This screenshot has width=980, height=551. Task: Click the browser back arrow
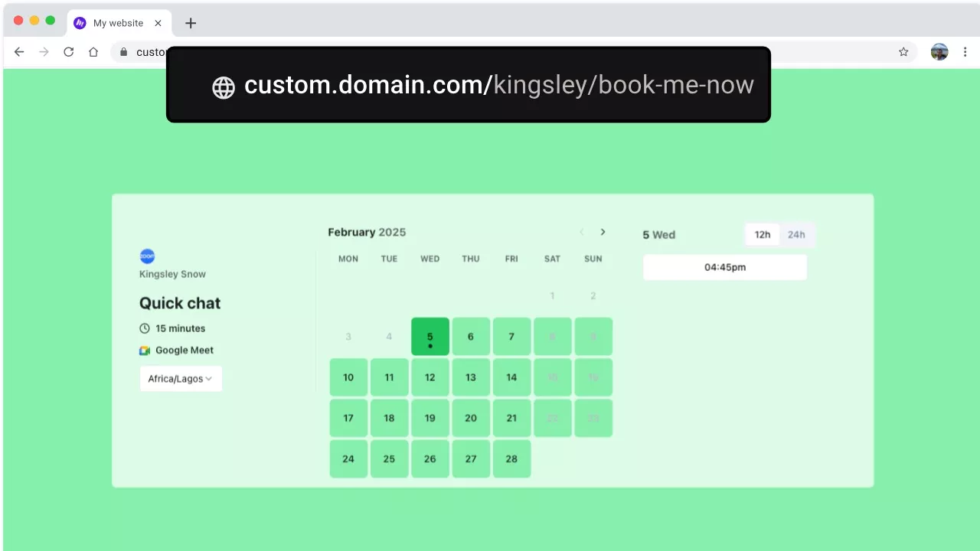[19, 52]
